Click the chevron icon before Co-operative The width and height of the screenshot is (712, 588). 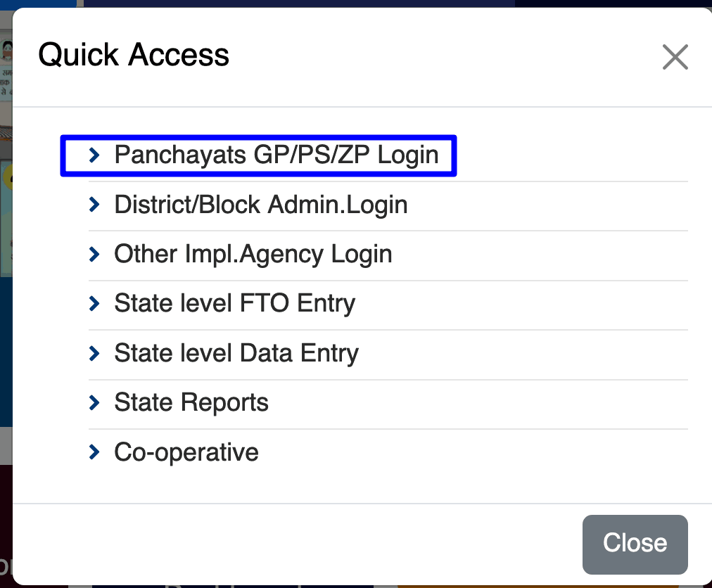pos(95,452)
